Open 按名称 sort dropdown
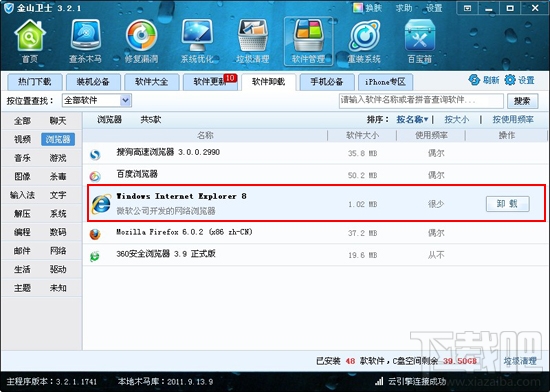Image resolution: width=550 pixels, height=392 pixels. point(412,120)
